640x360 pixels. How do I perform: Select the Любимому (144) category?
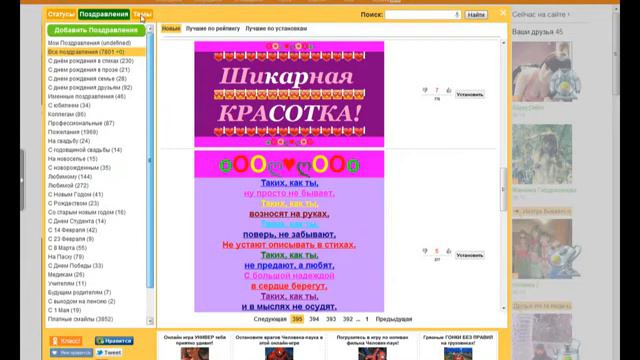click(70, 177)
